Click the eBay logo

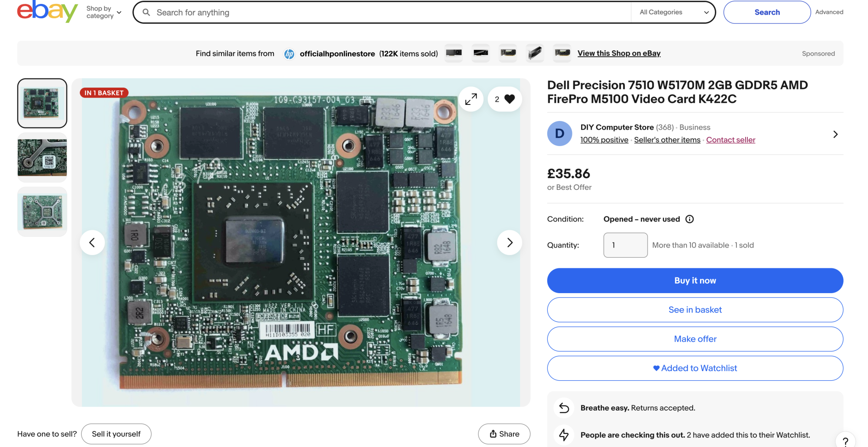pyautogui.click(x=47, y=12)
